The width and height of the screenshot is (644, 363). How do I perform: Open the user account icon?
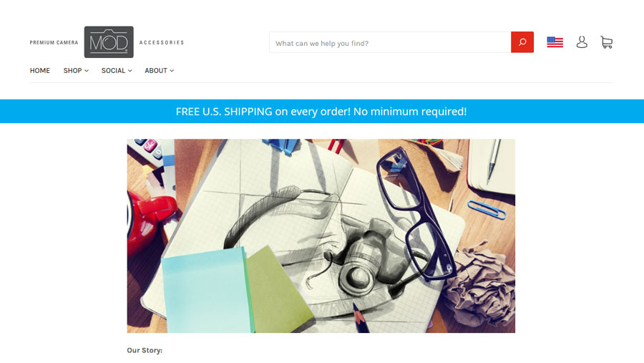click(x=582, y=42)
